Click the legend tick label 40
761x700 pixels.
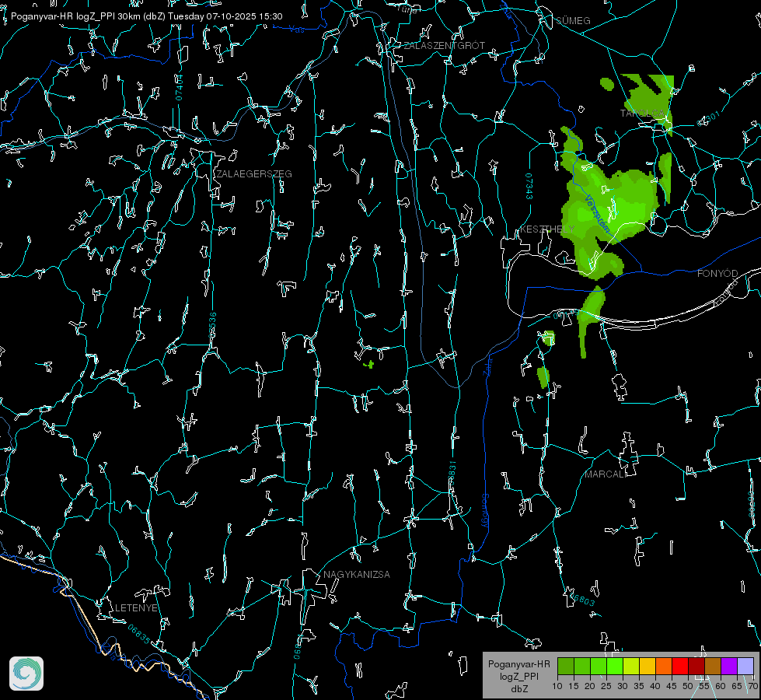pos(655,686)
